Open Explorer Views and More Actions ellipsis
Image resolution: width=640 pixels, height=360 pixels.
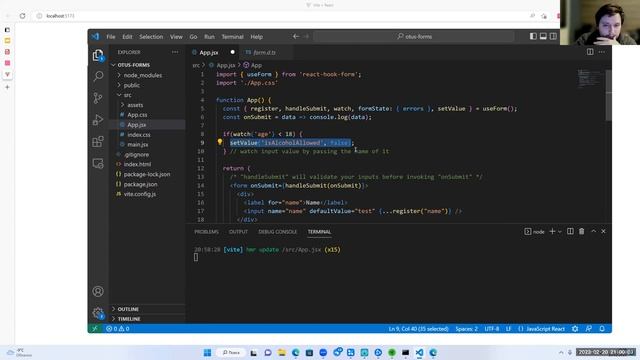coord(175,52)
